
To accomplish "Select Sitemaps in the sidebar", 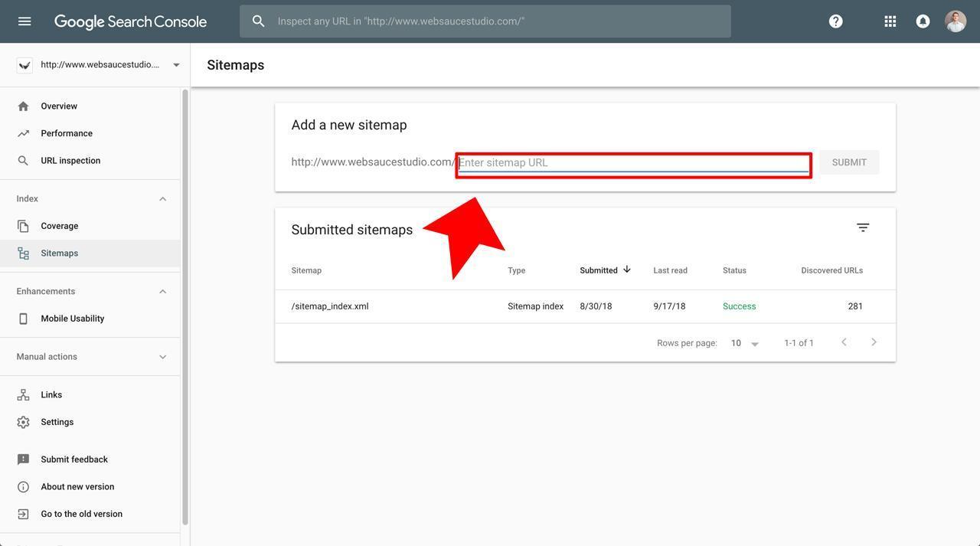I will point(90,253).
